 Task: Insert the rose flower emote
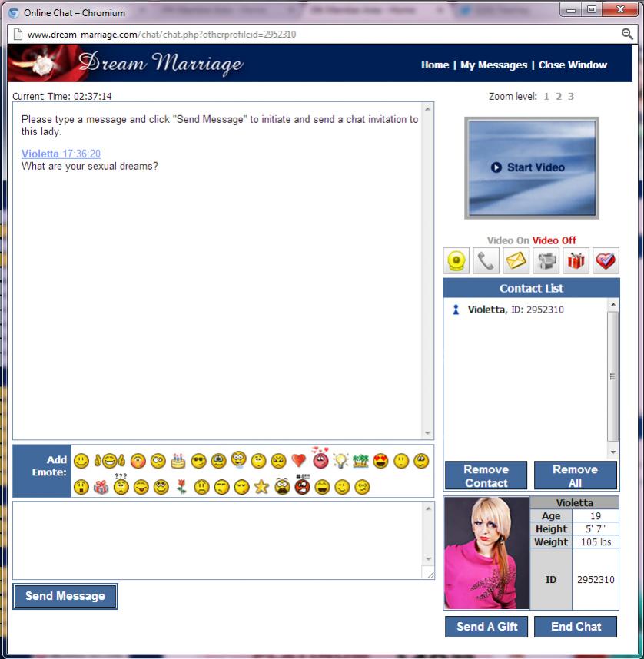coord(181,487)
